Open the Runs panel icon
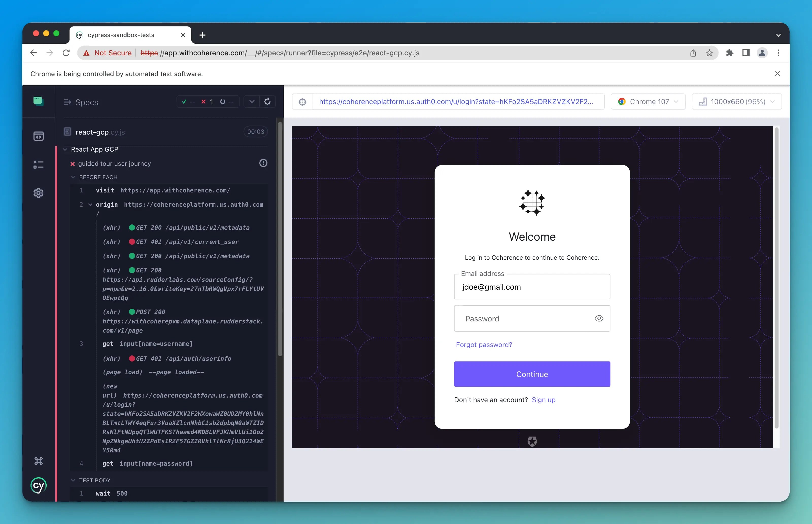 tap(38, 165)
